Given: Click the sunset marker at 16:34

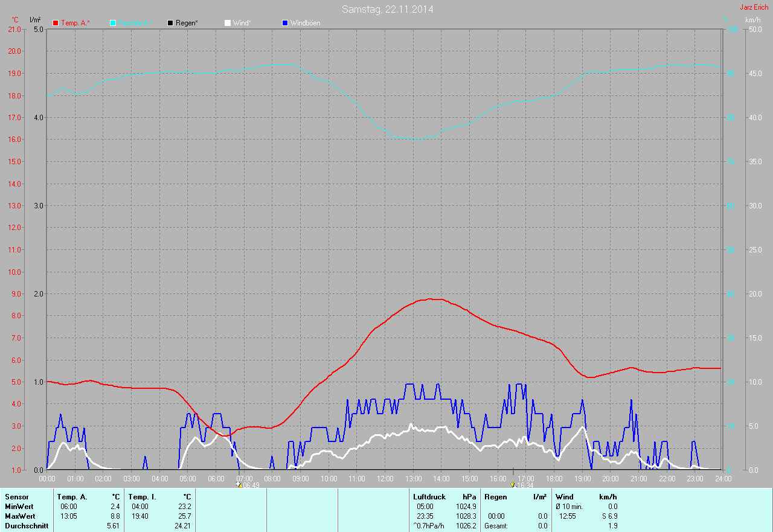Looking at the screenshot, I should pos(513,484).
